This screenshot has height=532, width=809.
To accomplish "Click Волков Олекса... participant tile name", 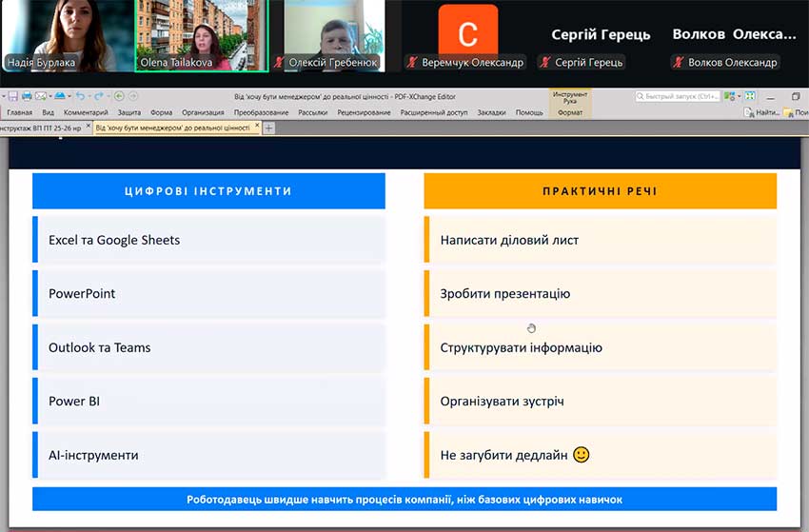I will (734, 34).
